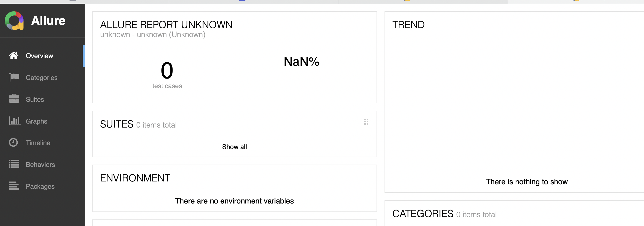Navigate to Timeline from the sidebar
The width and height of the screenshot is (644, 226).
point(38,143)
